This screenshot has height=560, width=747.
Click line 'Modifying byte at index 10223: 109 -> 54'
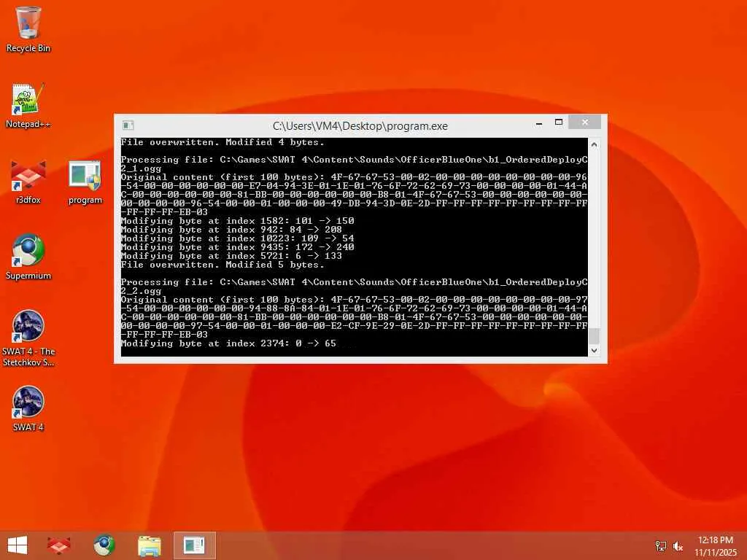[x=237, y=238]
